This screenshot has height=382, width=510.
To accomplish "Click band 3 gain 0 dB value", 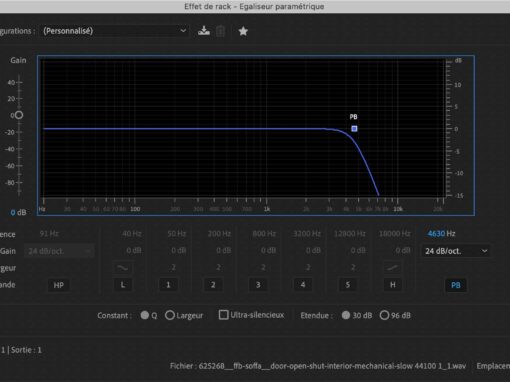I will pyautogui.click(x=268, y=250).
